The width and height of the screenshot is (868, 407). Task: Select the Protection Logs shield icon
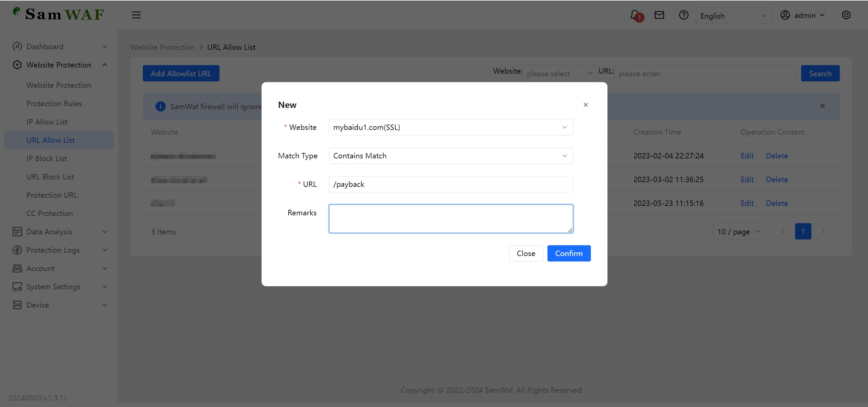coord(18,250)
